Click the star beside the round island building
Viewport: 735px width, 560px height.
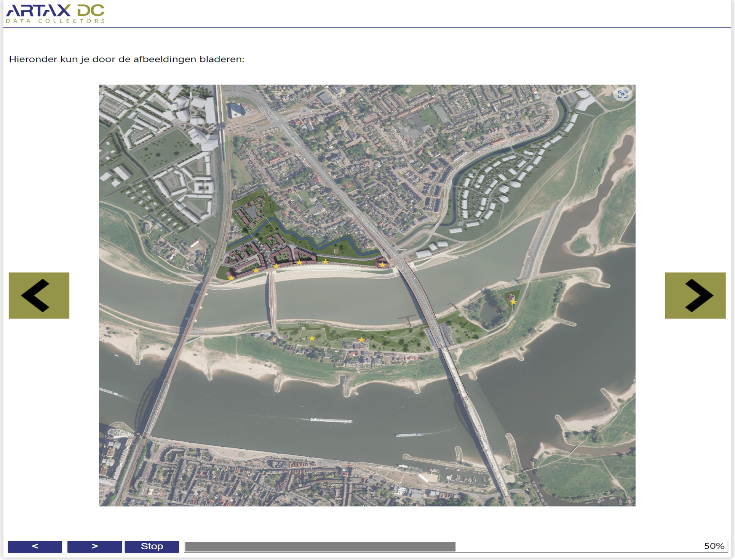point(513,302)
